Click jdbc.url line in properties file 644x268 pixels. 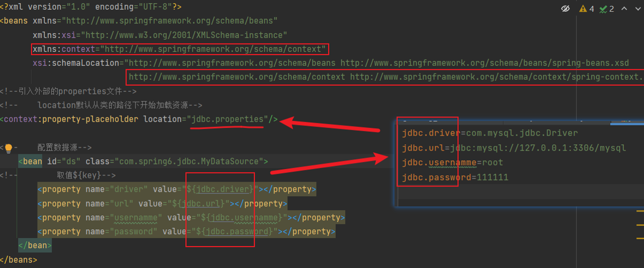point(514,147)
